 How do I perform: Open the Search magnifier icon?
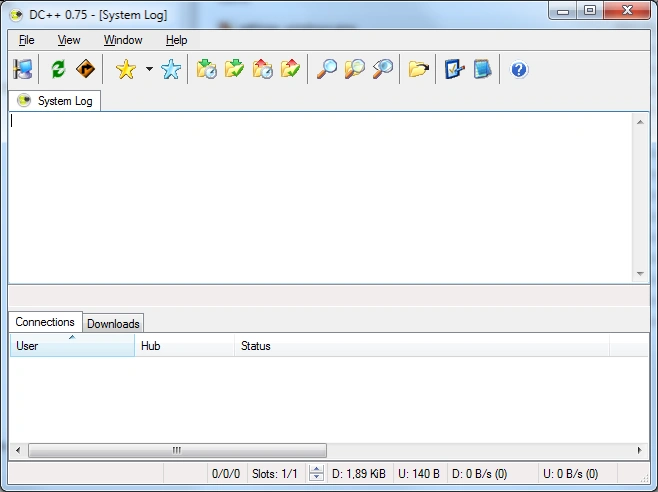pos(327,69)
